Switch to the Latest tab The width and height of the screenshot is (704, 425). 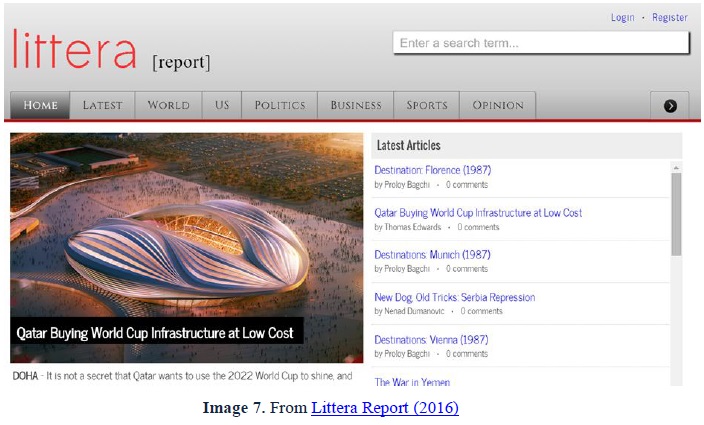pyautogui.click(x=102, y=105)
